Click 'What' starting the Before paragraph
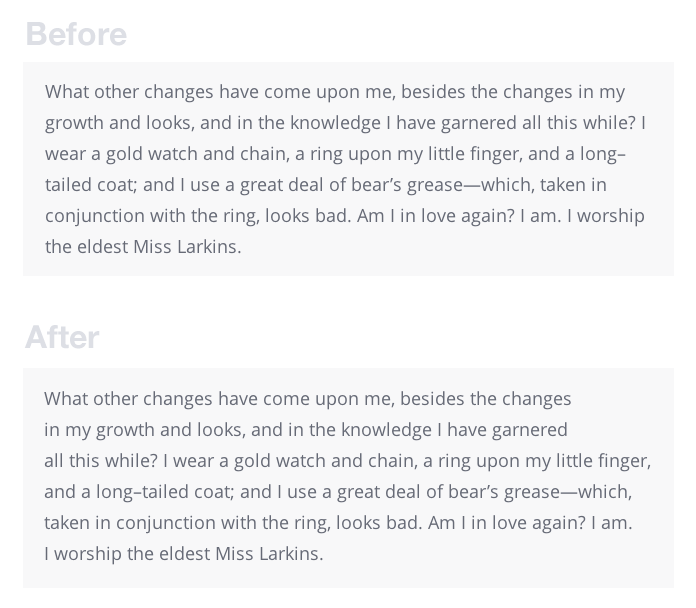 (x=67, y=92)
